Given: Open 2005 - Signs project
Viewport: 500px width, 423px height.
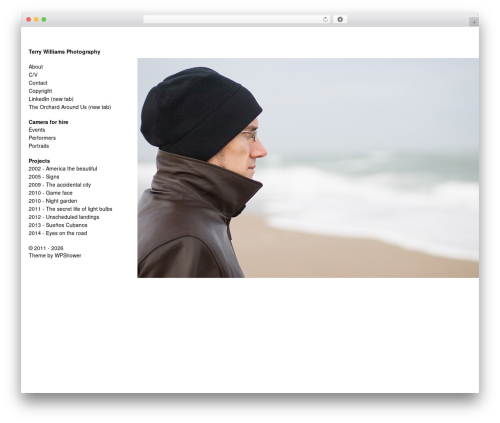Looking at the screenshot, I should tap(44, 177).
